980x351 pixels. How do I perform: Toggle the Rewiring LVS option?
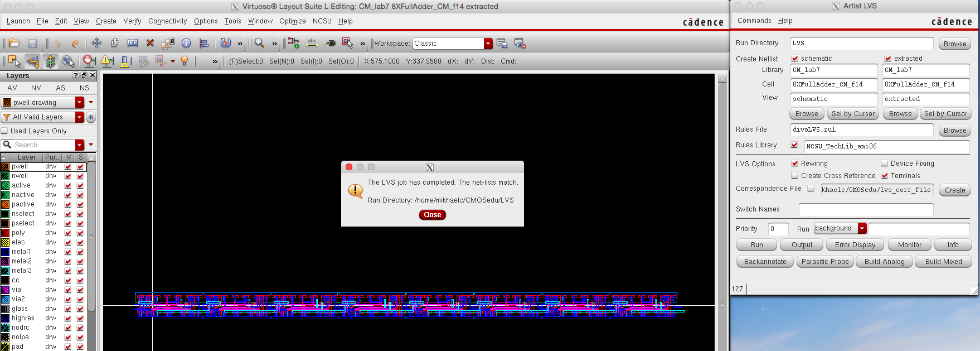[795, 164]
